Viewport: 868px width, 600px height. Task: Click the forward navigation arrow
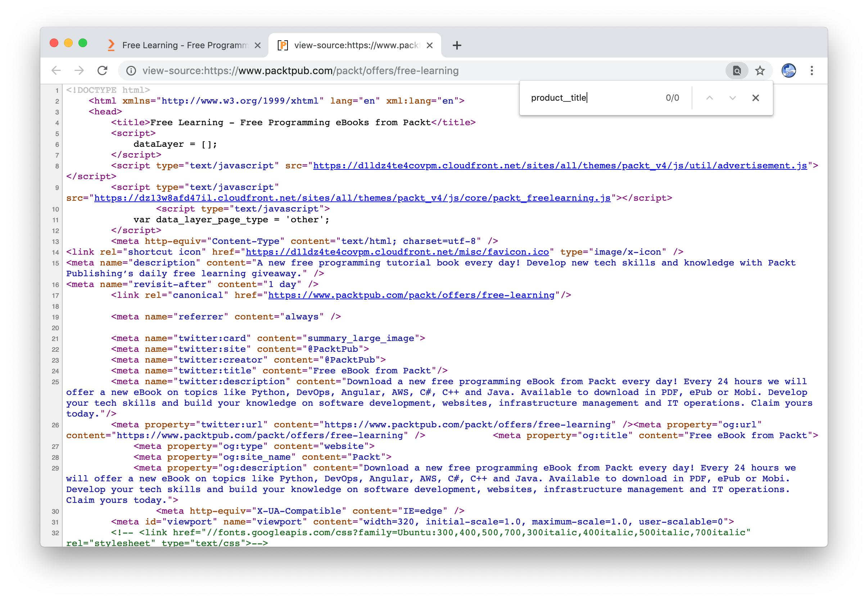79,70
